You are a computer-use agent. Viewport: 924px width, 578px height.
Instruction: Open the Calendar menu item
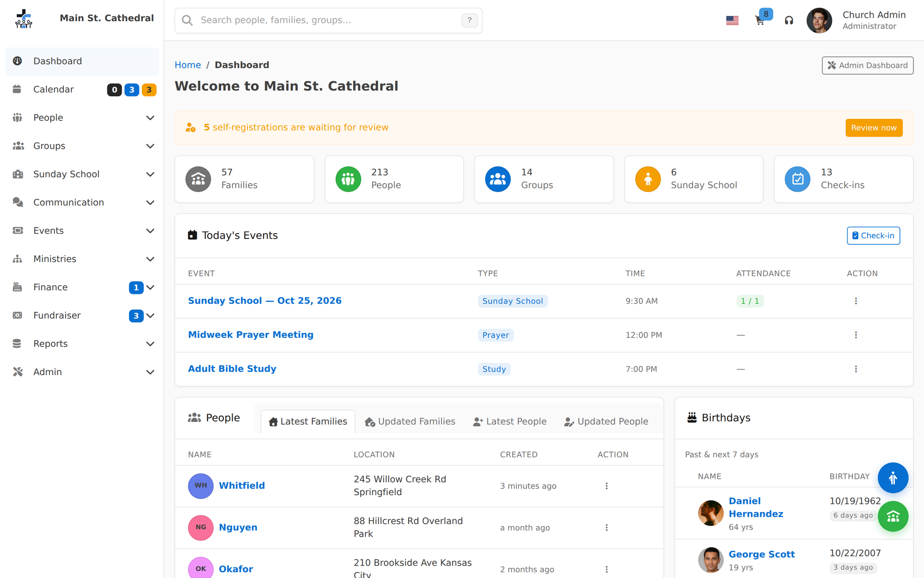pos(82,90)
